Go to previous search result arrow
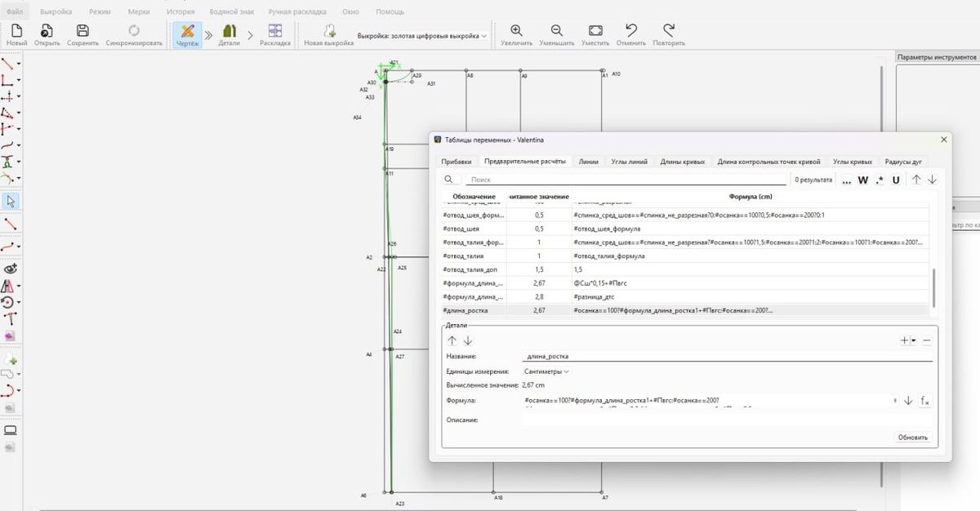This screenshot has width=980, height=511. tap(916, 180)
